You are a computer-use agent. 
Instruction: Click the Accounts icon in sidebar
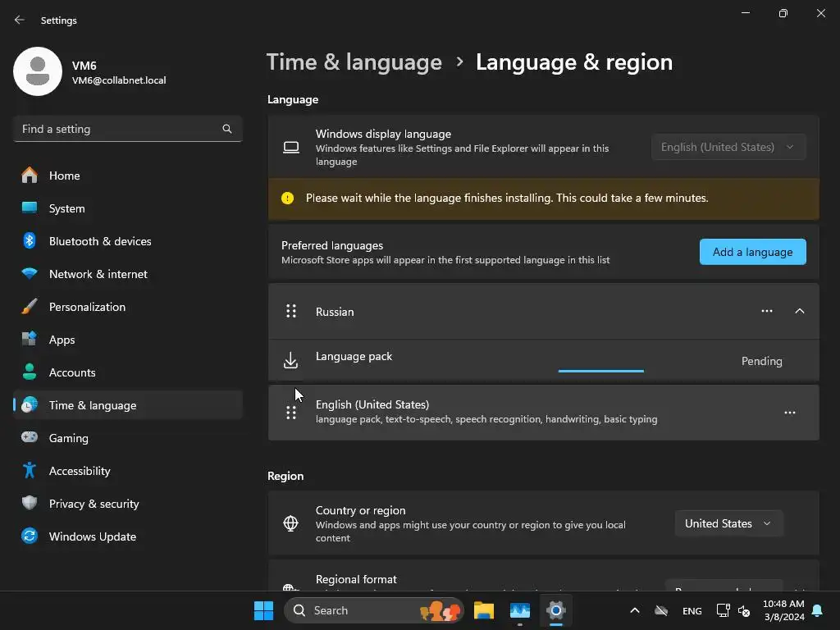(x=30, y=372)
